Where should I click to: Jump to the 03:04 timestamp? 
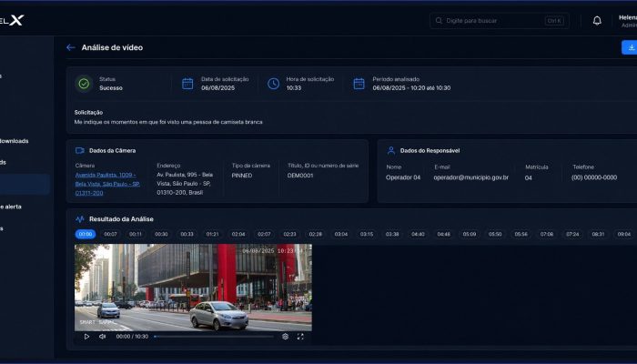tap(341, 234)
